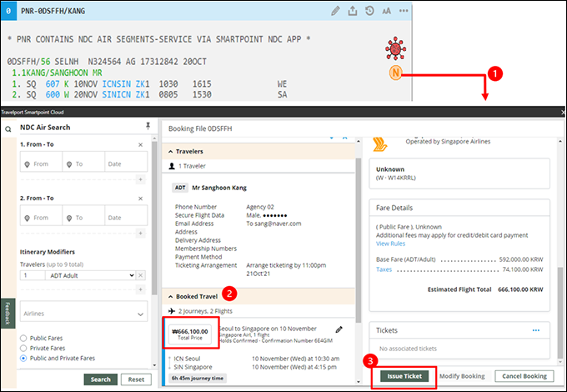
Task: Click Modify Booking
Action: point(462,376)
